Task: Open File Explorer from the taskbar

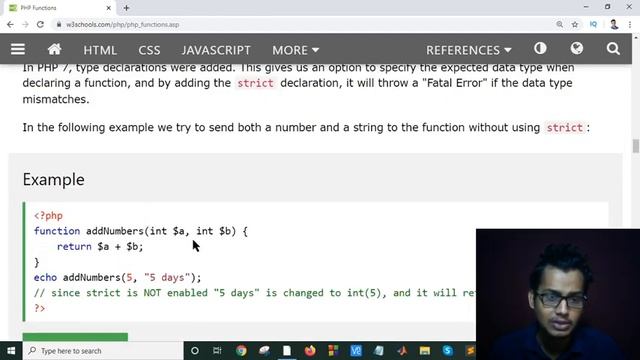Action: 425,351
